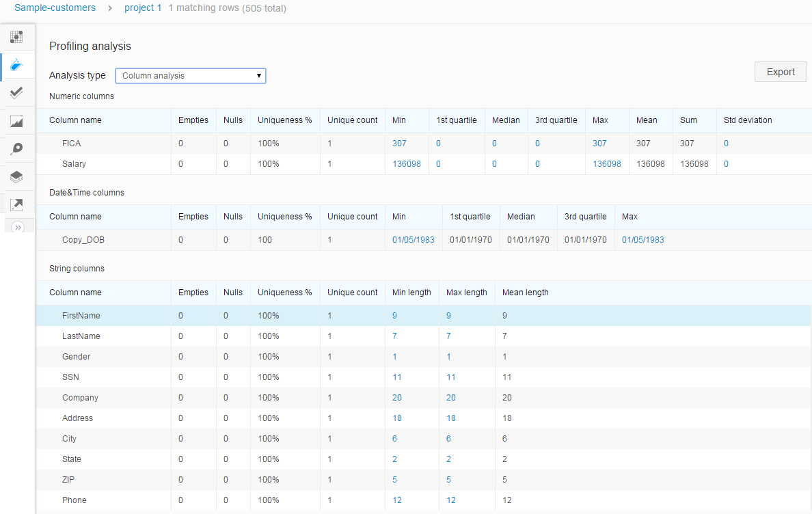Click ZIP Max length value 5
812x514 pixels.
click(448, 480)
